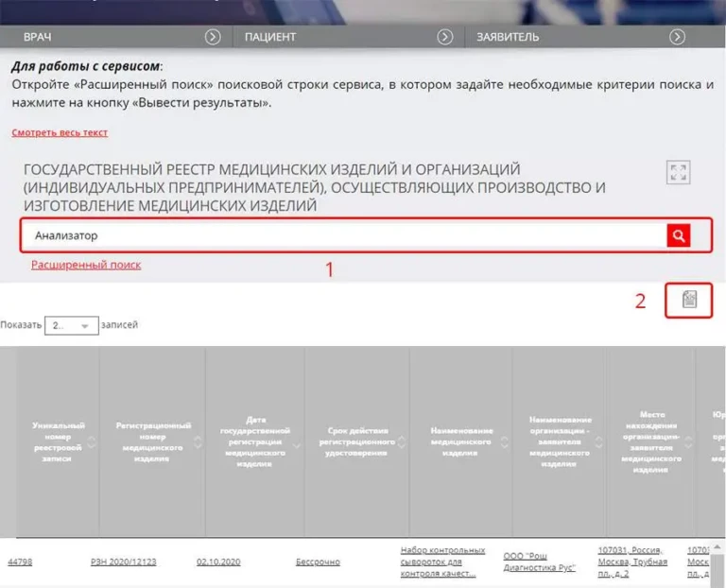726x588 pixels.
Task: Open «Набор контрольных сывороток» product link
Action: (442, 562)
